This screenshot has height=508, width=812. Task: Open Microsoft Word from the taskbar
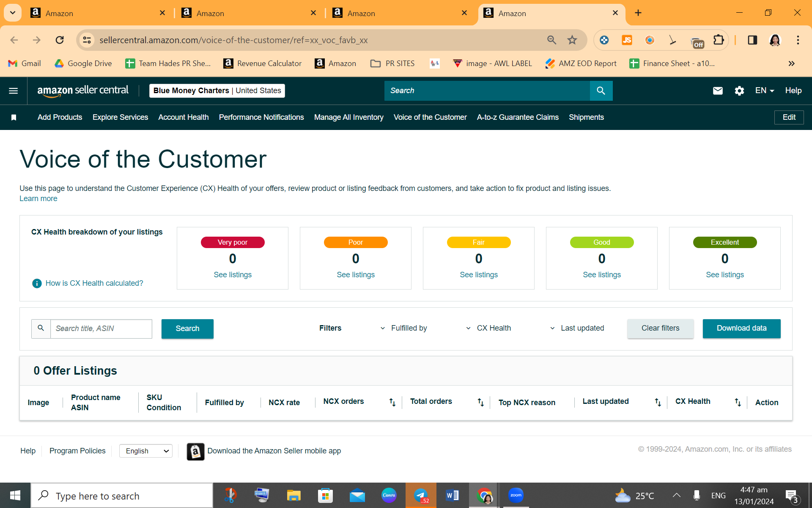pyautogui.click(x=452, y=495)
